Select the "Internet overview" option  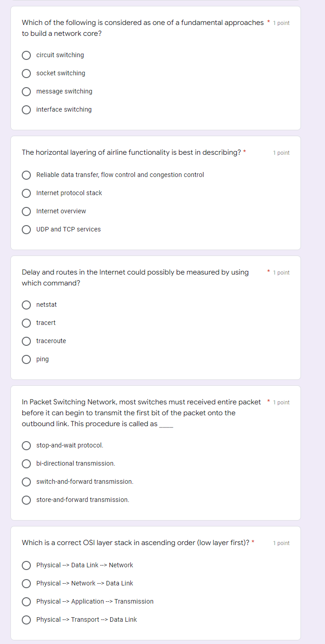[27, 211]
